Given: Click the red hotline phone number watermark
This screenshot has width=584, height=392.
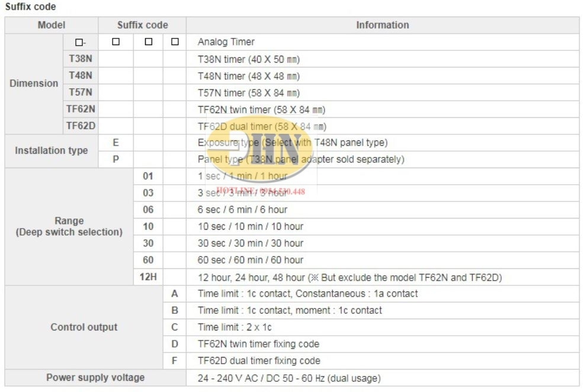Looking at the screenshot, I should click(261, 191).
